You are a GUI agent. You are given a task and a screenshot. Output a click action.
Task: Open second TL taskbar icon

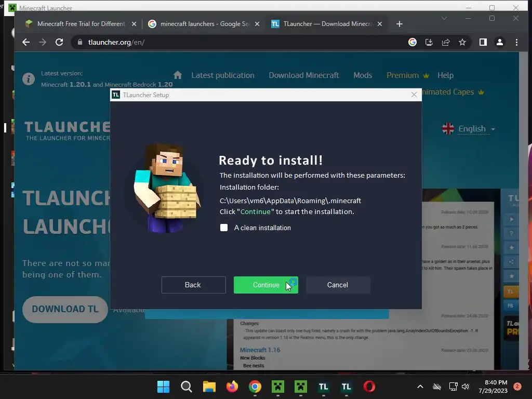coord(346,387)
